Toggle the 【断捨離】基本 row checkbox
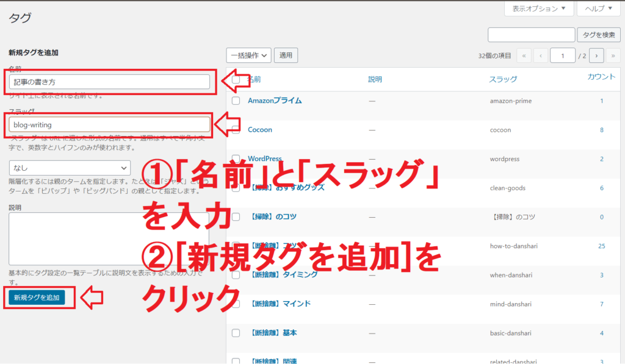The width and height of the screenshot is (625, 364). pos(236,334)
